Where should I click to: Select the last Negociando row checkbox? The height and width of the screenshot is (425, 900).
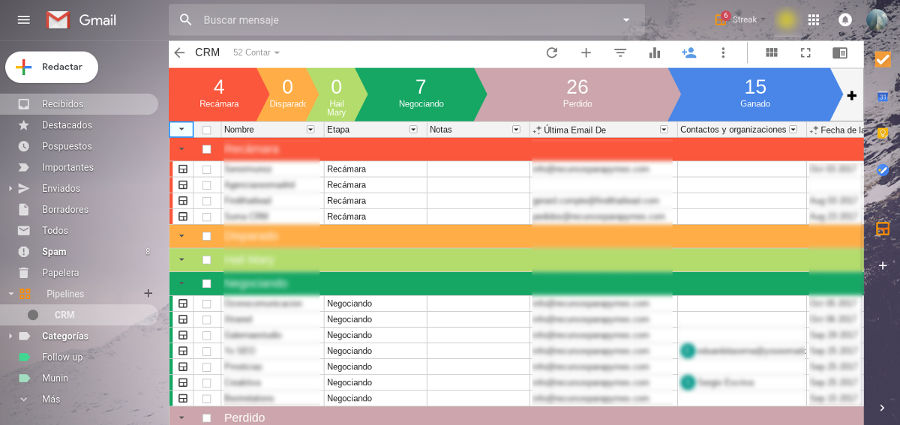[207, 399]
